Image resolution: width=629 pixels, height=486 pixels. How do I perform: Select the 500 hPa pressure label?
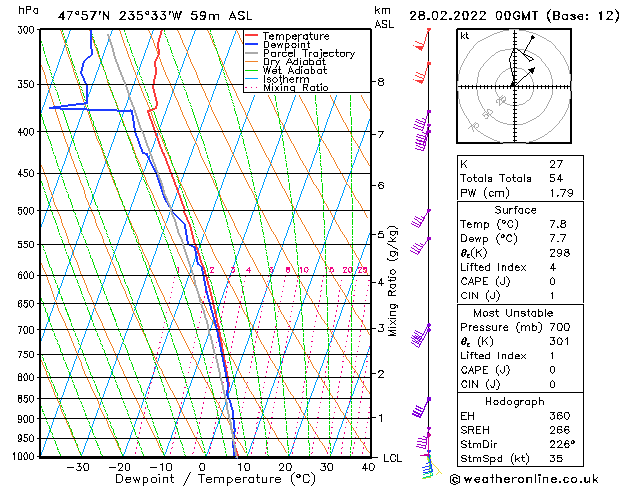[26, 211]
